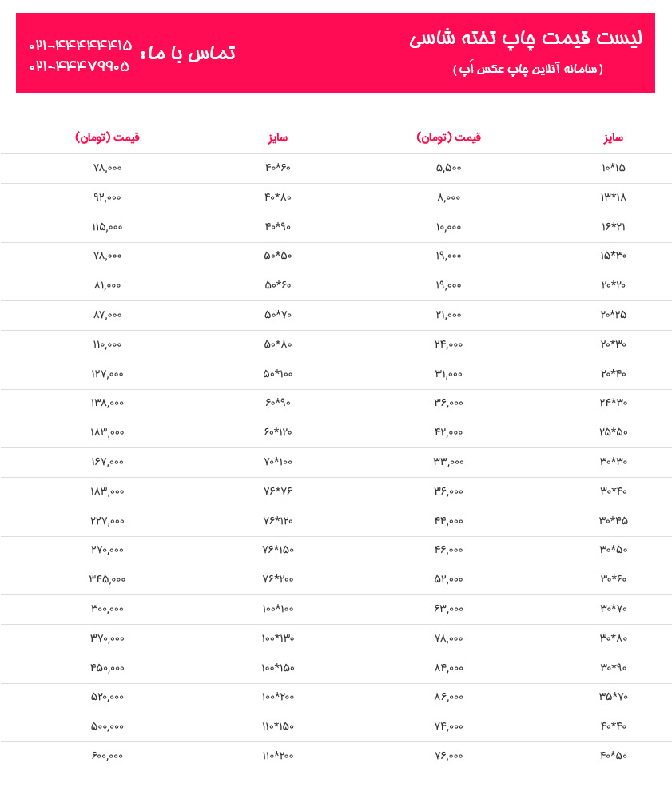The width and height of the screenshot is (672, 811).
Task: Click the size cell ۴۰*۶۰
Action: [x=278, y=168]
